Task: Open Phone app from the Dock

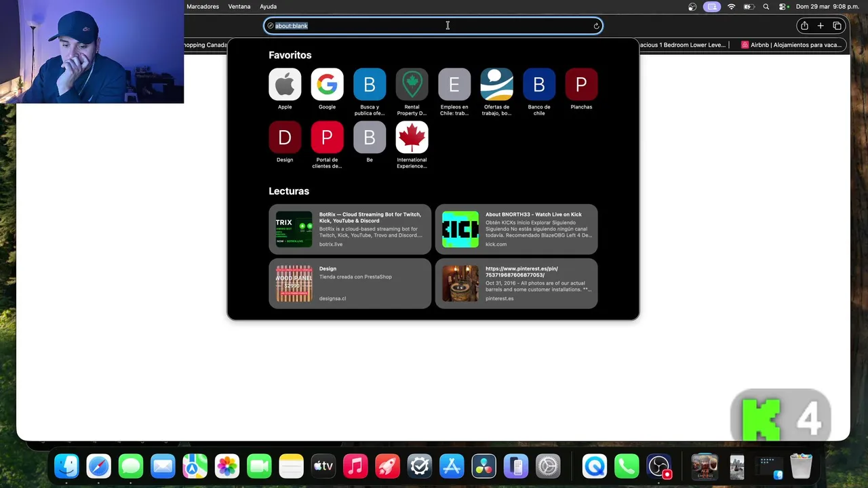Action: tap(627, 466)
